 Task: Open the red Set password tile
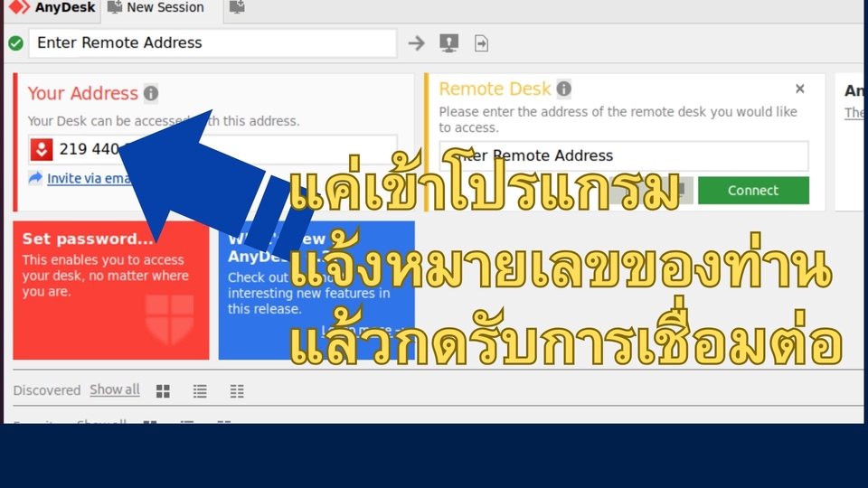(x=110, y=289)
